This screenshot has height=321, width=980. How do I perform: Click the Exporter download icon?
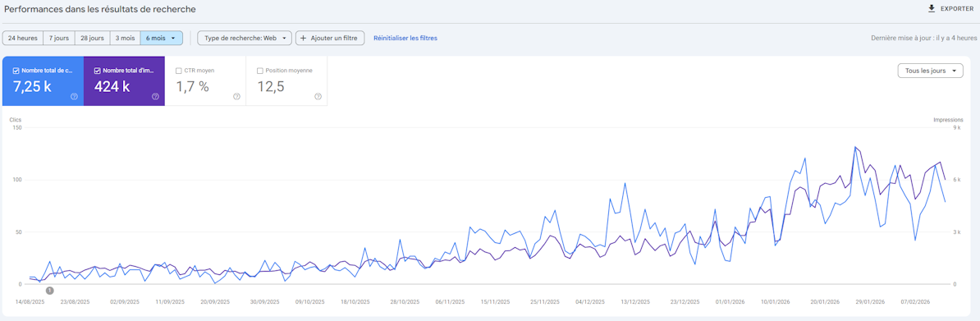pos(932,9)
